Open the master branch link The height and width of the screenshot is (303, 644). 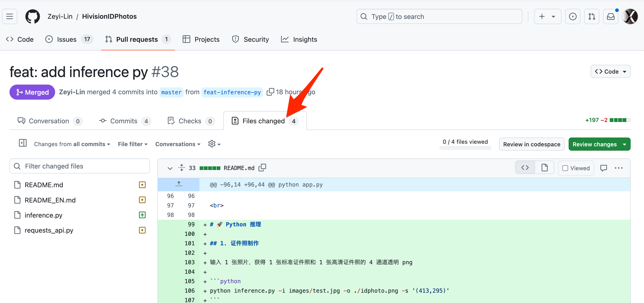click(x=171, y=92)
